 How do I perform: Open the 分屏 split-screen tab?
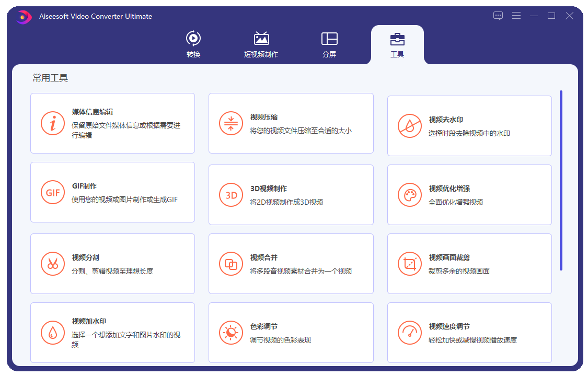tap(329, 44)
